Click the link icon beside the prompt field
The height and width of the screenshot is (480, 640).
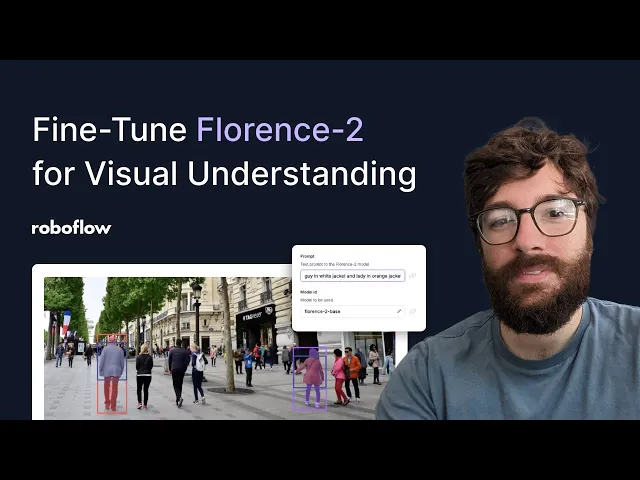(413, 276)
